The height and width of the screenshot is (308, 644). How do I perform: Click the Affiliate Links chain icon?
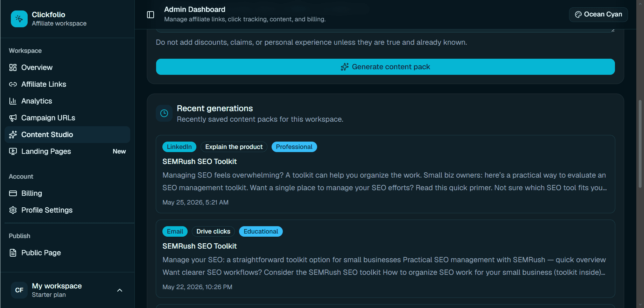[x=13, y=84]
